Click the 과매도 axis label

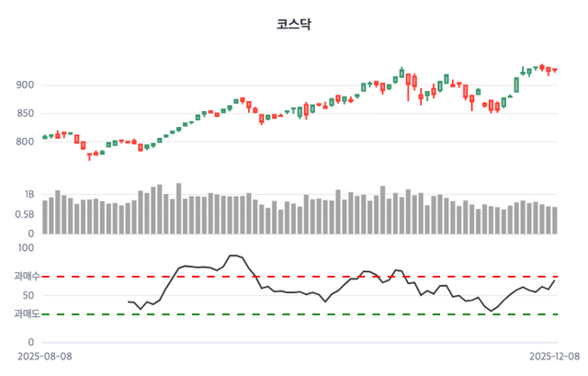pyautogui.click(x=27, y=314)
